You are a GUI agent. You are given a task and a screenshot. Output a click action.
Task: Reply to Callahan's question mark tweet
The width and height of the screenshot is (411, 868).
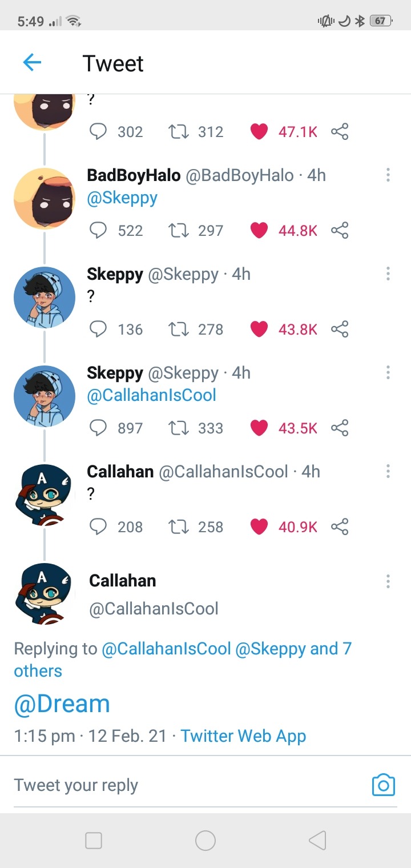(x=99, y=527)
